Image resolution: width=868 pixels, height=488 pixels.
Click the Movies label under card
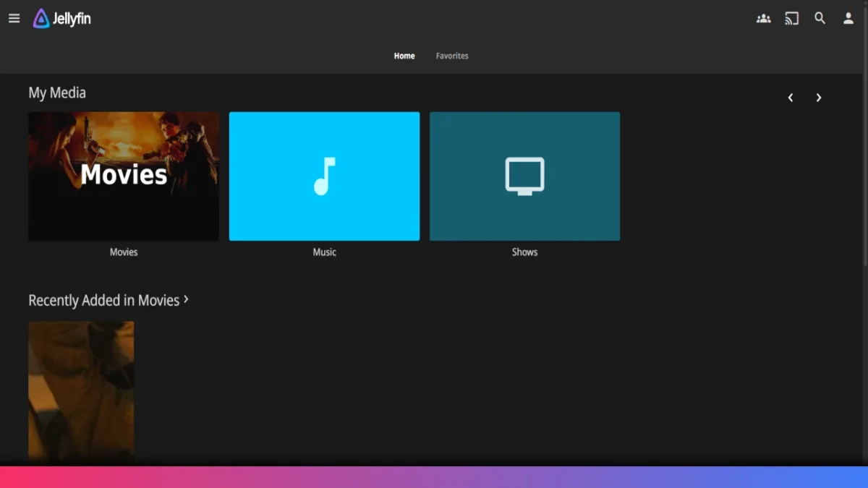click(x=124, y=252)
